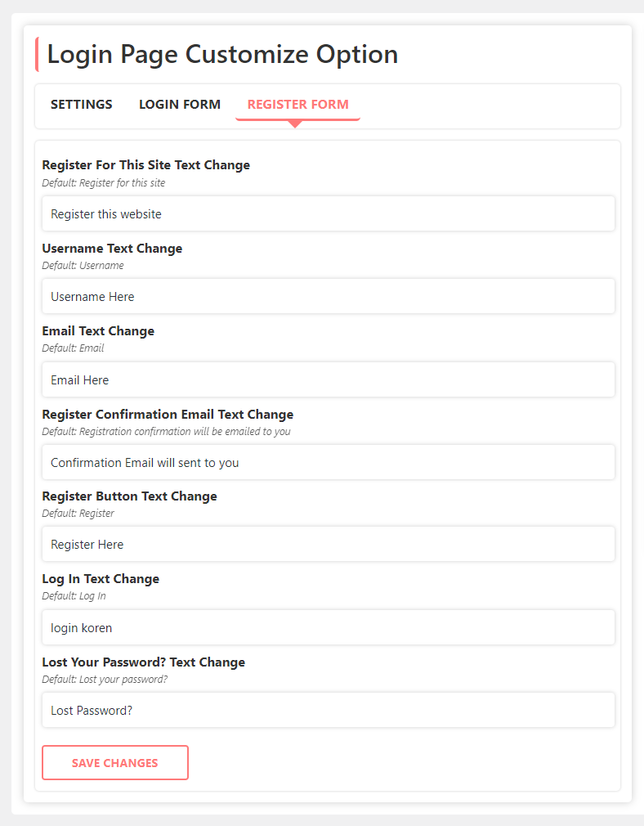Focus the 'Confirmation Email will sent to you' field

(328, 463)
